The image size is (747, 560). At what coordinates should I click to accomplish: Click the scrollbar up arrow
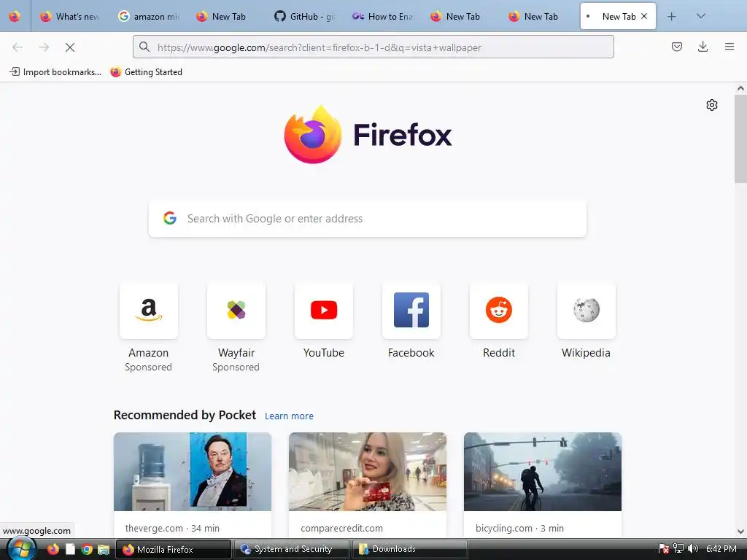pyautogui.click(x=740, y=88)
